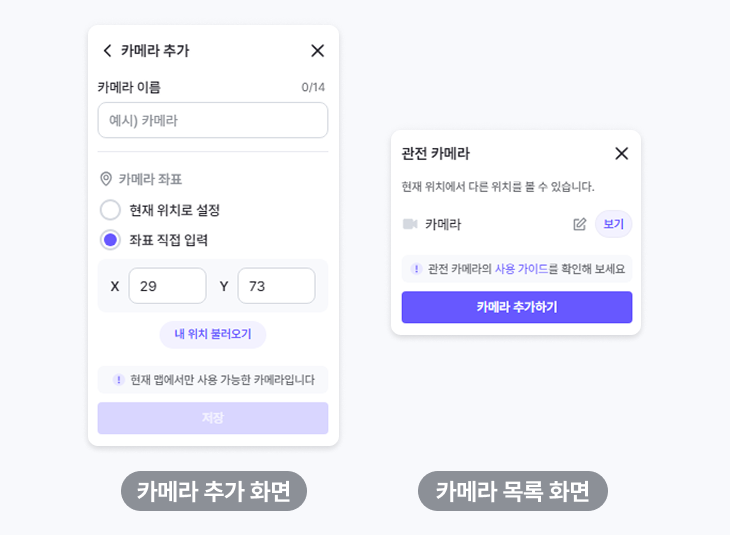Image resolution: width=730 pixels, height=535 pixels.
Task: Click the info icon beside 관전 카메라의 notice
Action: (x=416, y=269)
